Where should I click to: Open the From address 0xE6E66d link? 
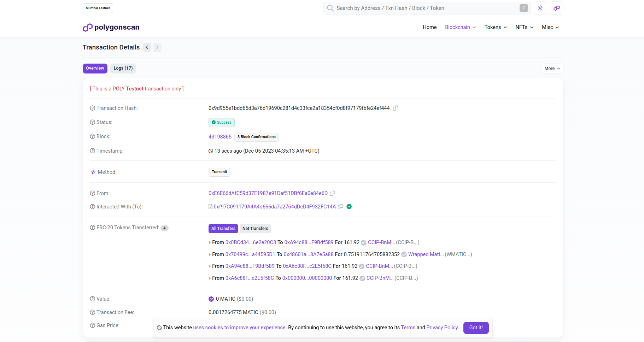coord(268,193)
